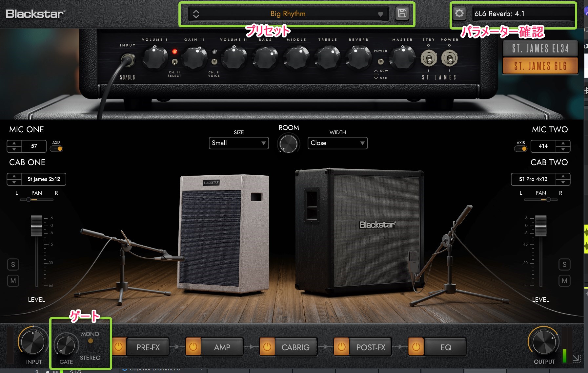Click the ROOM knob
588x373 pixels.
pyautogui.click(x=289, y=144)
